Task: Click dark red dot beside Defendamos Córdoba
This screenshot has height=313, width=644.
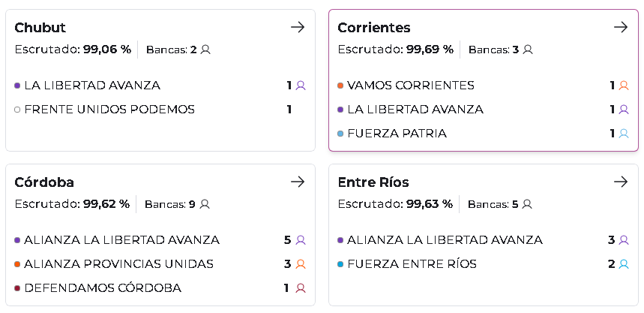Action: (17, 288)
